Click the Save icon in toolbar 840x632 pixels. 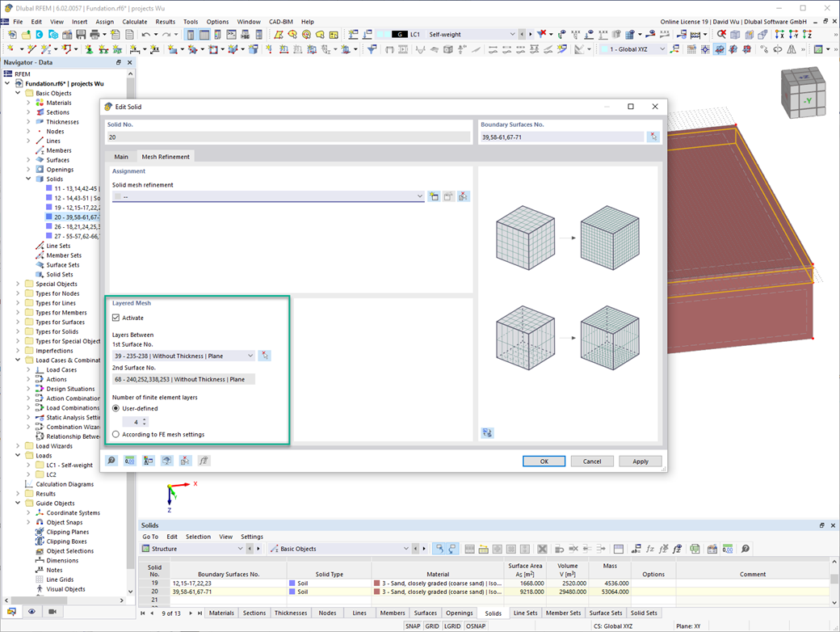(x=81, y=34)
